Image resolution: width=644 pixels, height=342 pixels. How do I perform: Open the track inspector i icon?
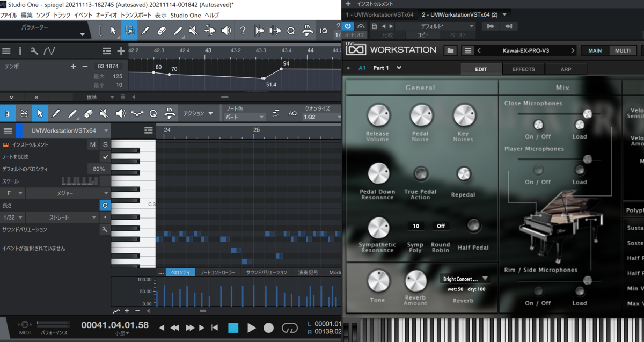tap(20, 51)
